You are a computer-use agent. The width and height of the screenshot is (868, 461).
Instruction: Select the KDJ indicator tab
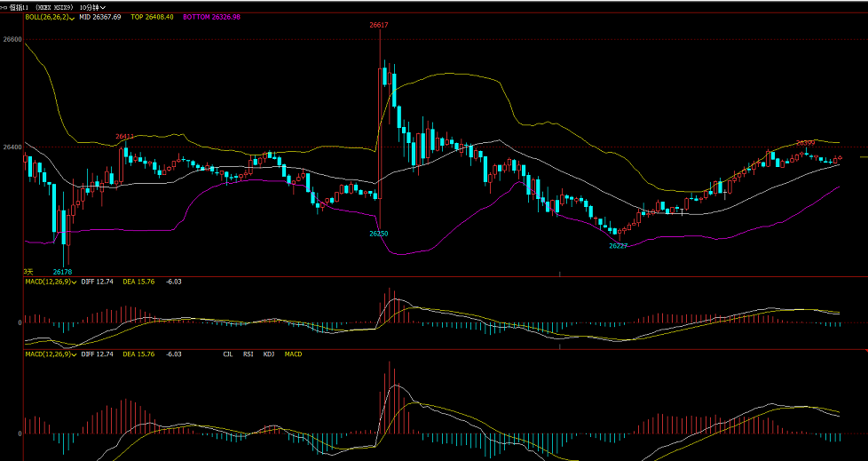pos(269,354)
